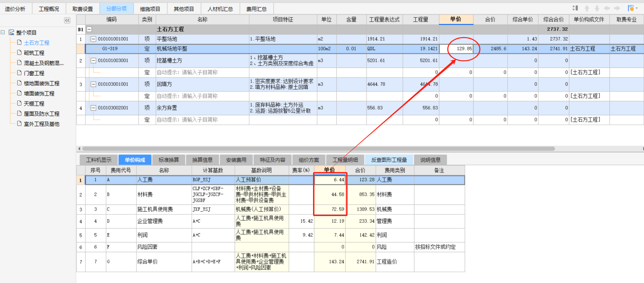
Task: Select 屋面及防水工程 tree item
Action: pos(42,114)
